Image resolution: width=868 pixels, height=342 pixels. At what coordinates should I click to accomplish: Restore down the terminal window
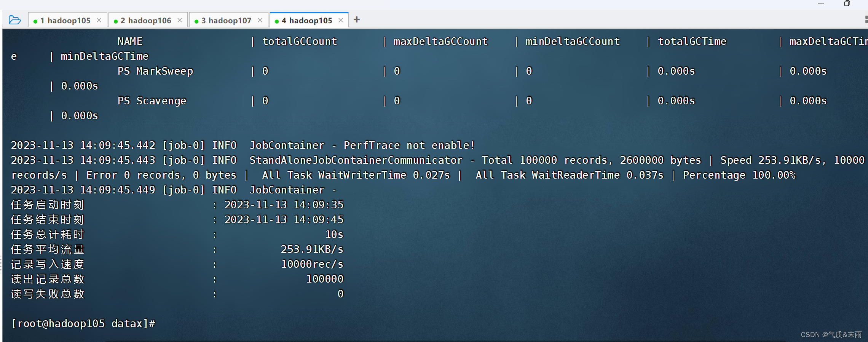point(847,3)
